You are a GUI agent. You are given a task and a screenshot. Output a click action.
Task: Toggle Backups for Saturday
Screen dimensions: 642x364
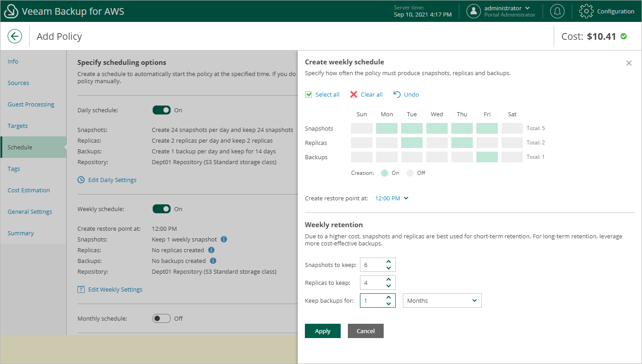(x=512, y=157)
